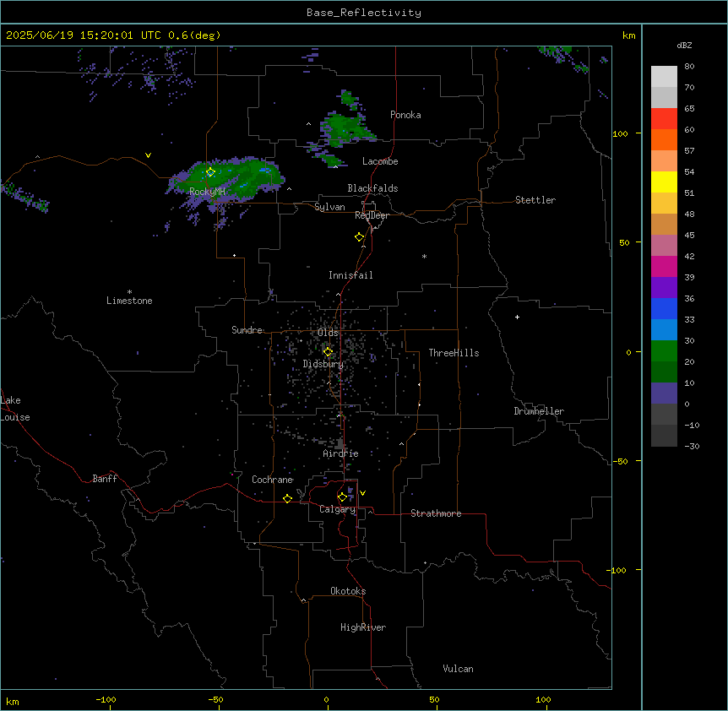Click the Airdrie city label
The image size is (728, 711).
pyautogui.click(x=341, y=453)
